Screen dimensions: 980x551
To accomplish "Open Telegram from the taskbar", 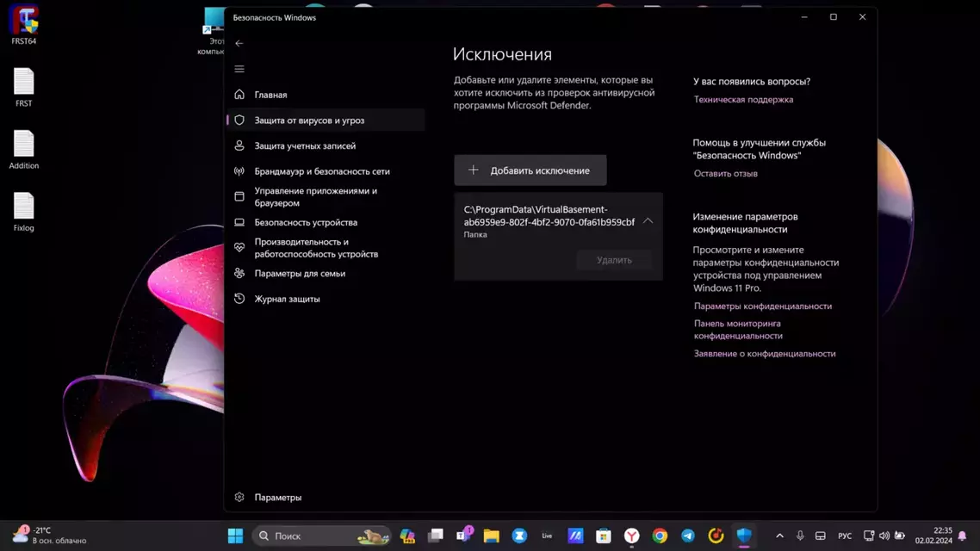I will click(688, 536).
